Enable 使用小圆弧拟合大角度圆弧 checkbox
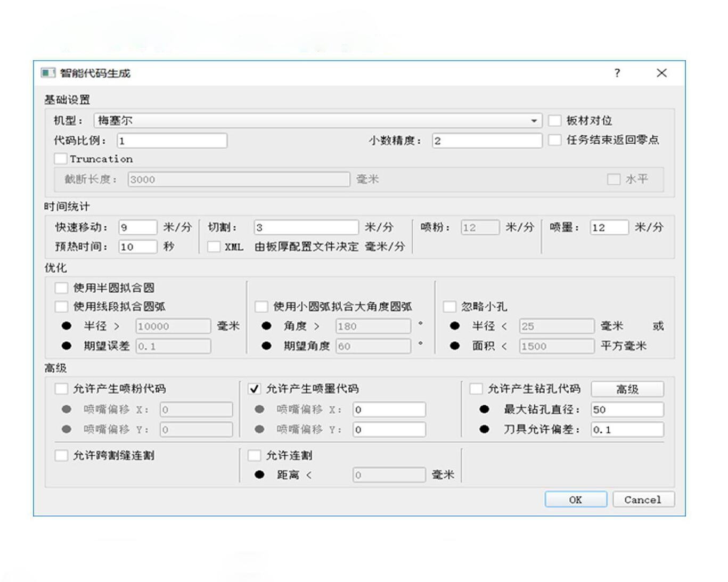Screen dimensions: 728x582 point(261,307)
